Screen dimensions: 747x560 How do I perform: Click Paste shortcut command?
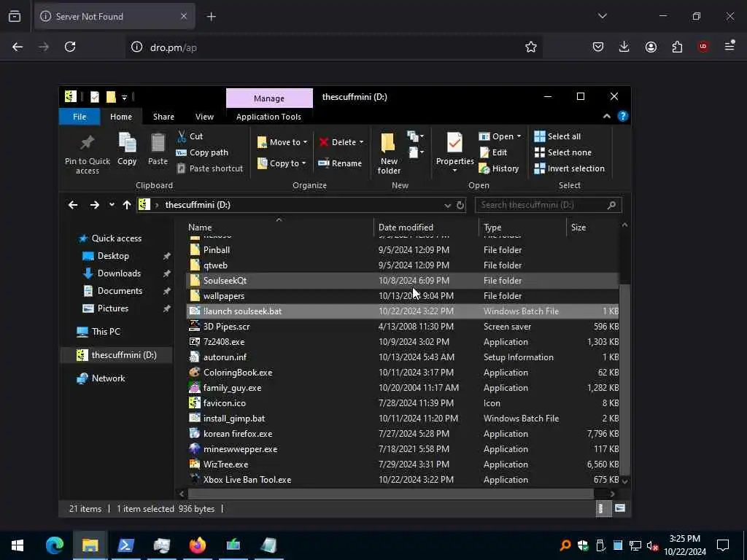tap(210, 168)
